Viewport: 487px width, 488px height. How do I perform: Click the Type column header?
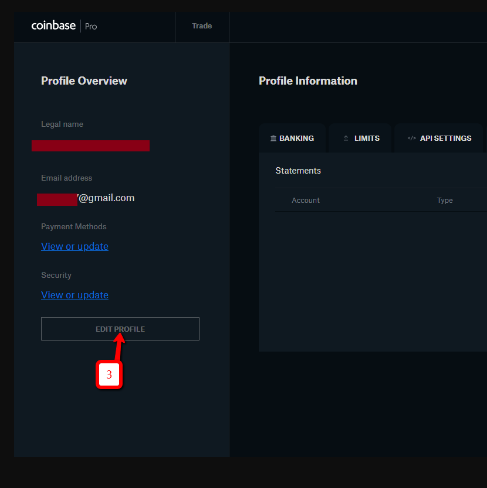coord(445,200)
